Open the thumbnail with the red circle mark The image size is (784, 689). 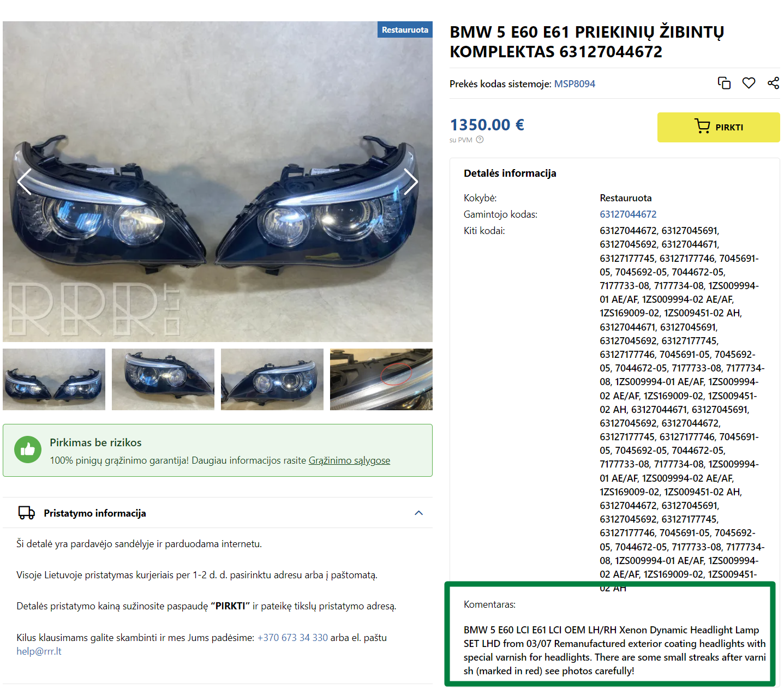coord(381,379)
